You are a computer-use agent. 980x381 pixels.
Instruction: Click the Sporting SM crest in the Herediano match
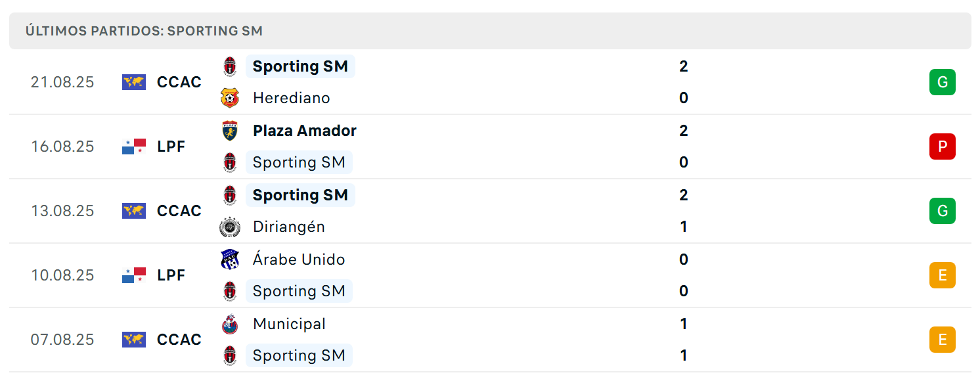pos(229,66)
